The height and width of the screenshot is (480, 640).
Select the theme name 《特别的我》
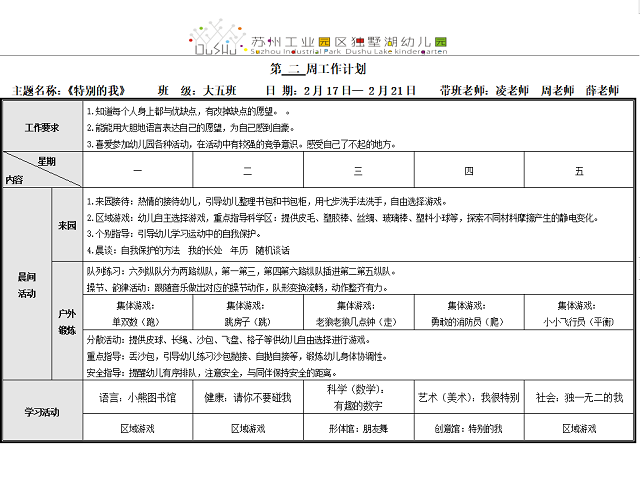tap(96, 91)
